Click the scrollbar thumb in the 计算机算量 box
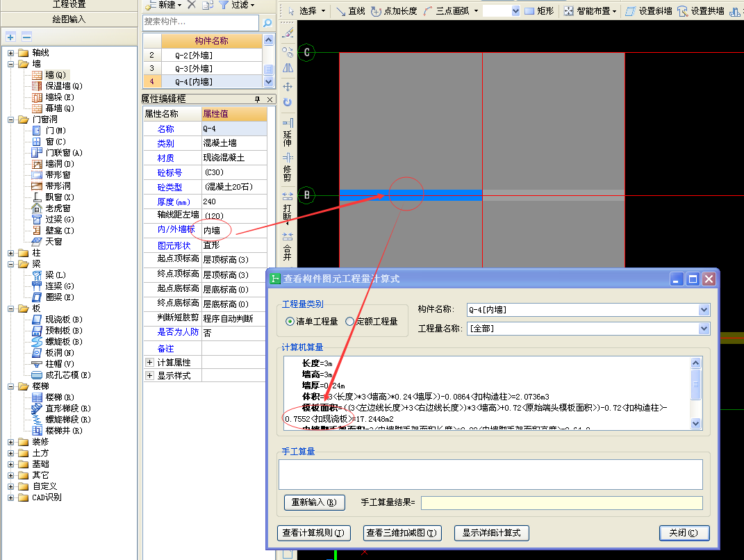Screen dimensions: 744x560 pyautogui.click(x=695, y=384)
